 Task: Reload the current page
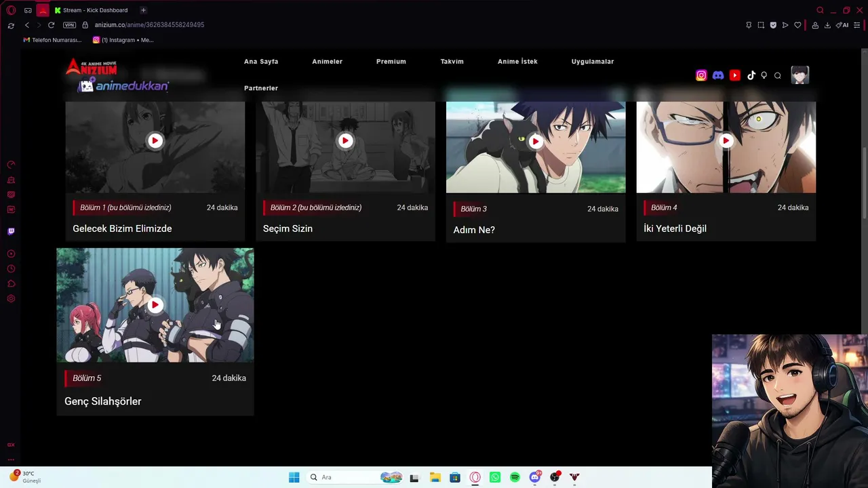pos(51,25)
